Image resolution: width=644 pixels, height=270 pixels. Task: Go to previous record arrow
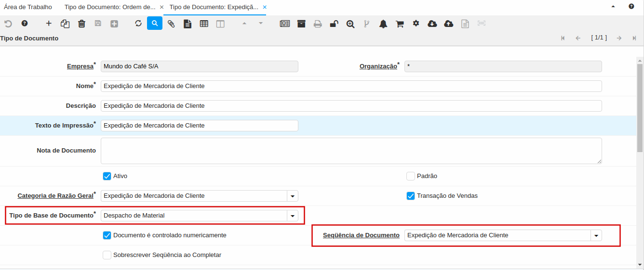point(578,38)
